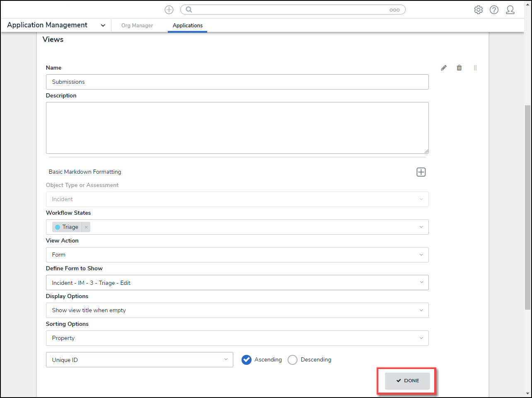Click the search ellipsis options icon
This screenshot has height=398, width=532.
(394, 10)
